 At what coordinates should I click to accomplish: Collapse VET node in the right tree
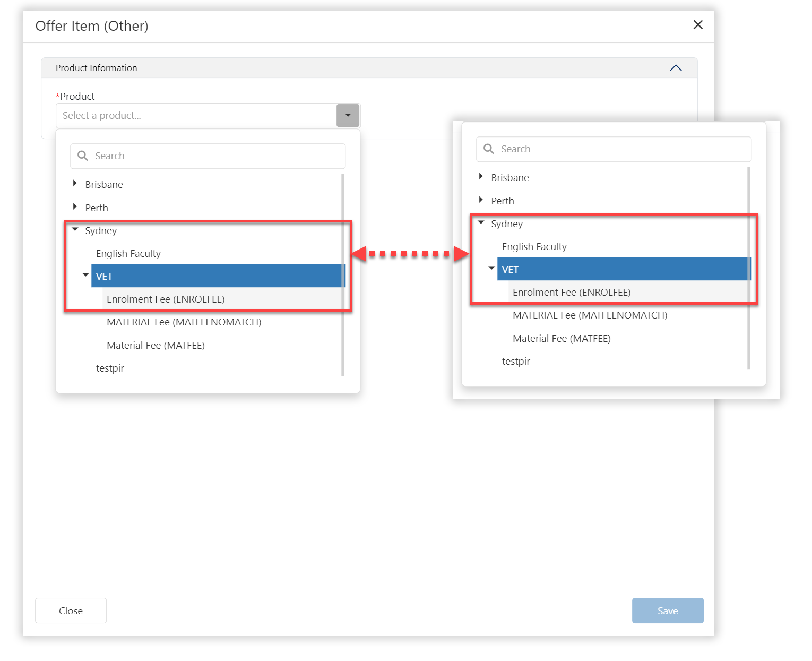pos(491,268)
